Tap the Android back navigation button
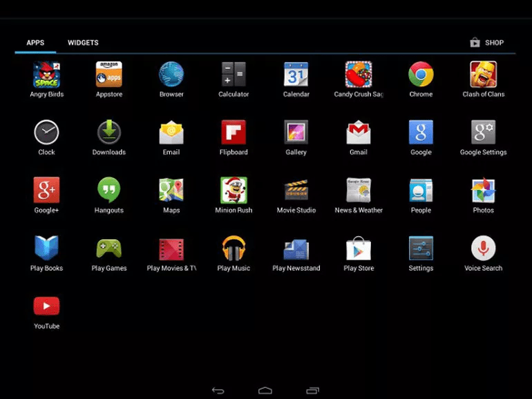The image size is (532, 399). (x=218, y=391)
